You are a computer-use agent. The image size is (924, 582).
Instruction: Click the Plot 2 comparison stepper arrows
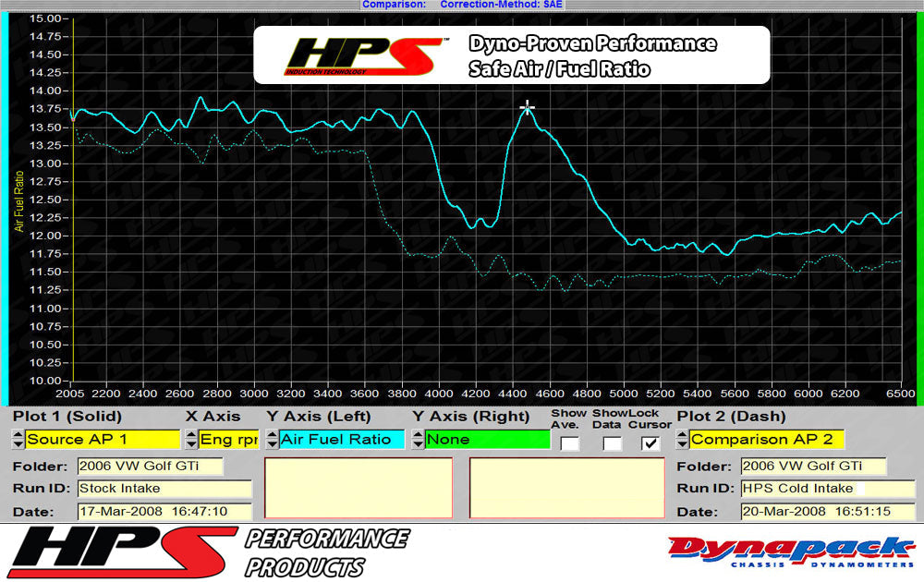683,440
